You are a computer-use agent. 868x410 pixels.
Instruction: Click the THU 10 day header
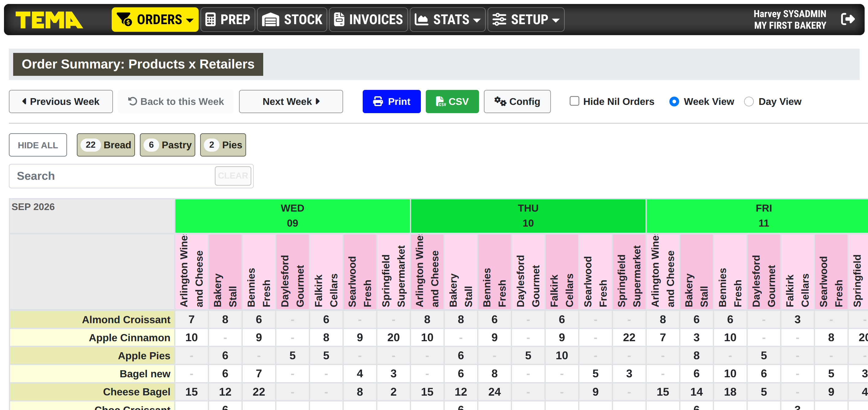click(x=528, y=216)
